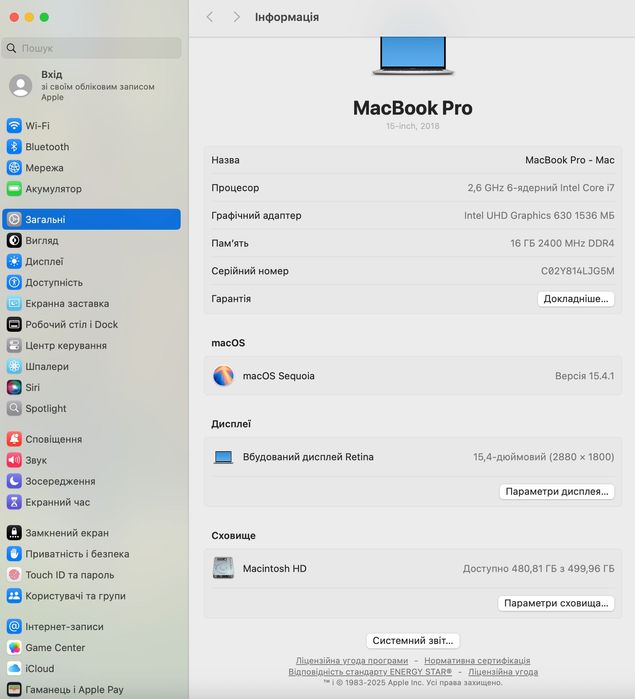Viewport: 635px width, 699px height.
Task: Open the Сповіщення bell icon
Action: tap(14, 439)
